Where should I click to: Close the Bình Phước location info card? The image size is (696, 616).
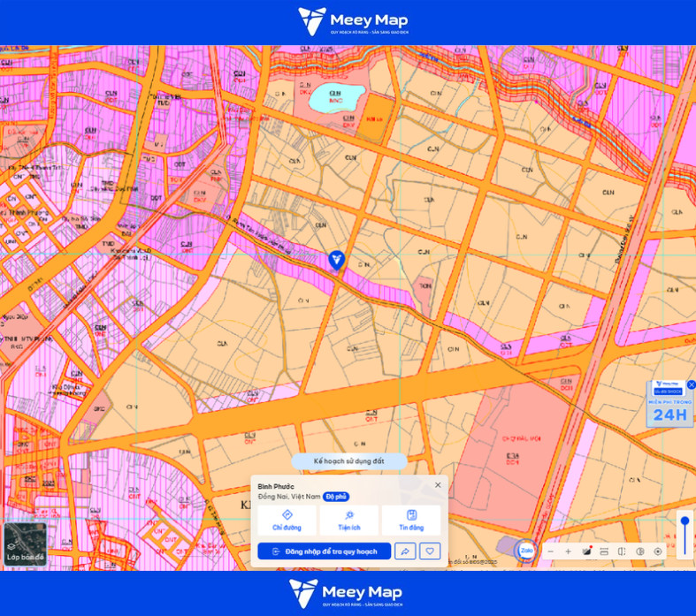tap(438, 484)
